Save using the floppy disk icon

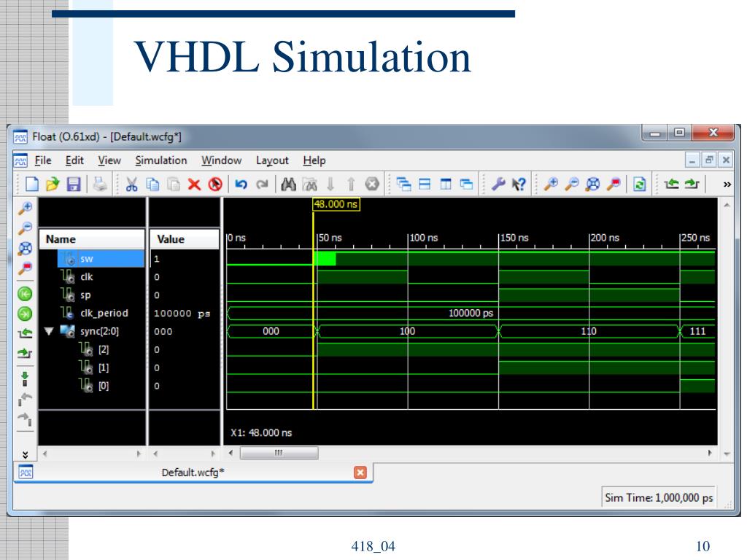pyautogui.click(x=74, y=184)
